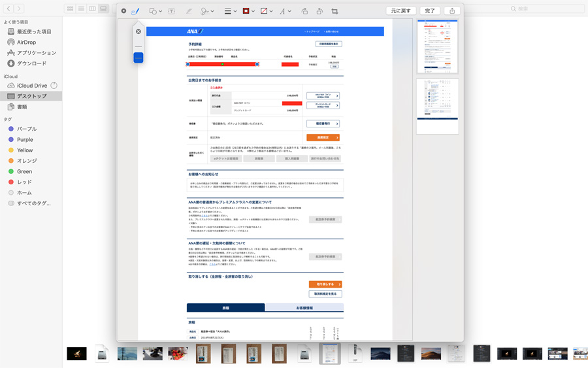Select the Mojave night wallpaper thumbnail
This screenshot has width=588, height=368.
[x=380, y=354]
